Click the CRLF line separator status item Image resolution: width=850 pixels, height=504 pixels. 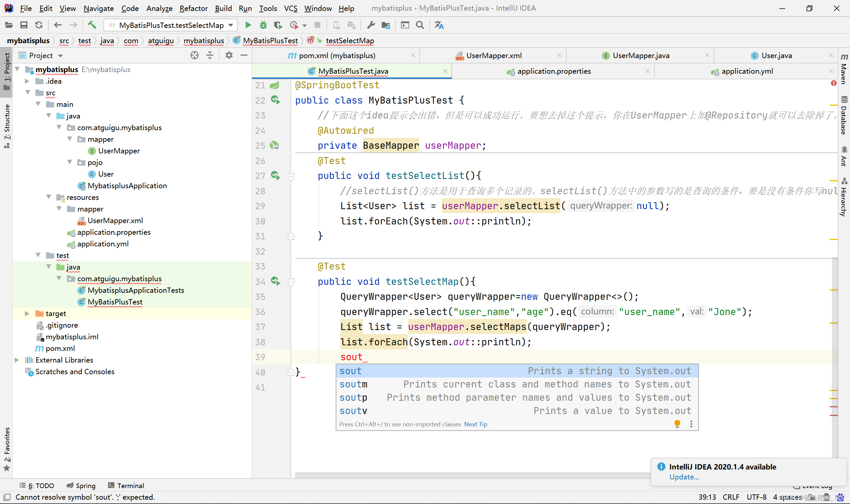point(731,497)
